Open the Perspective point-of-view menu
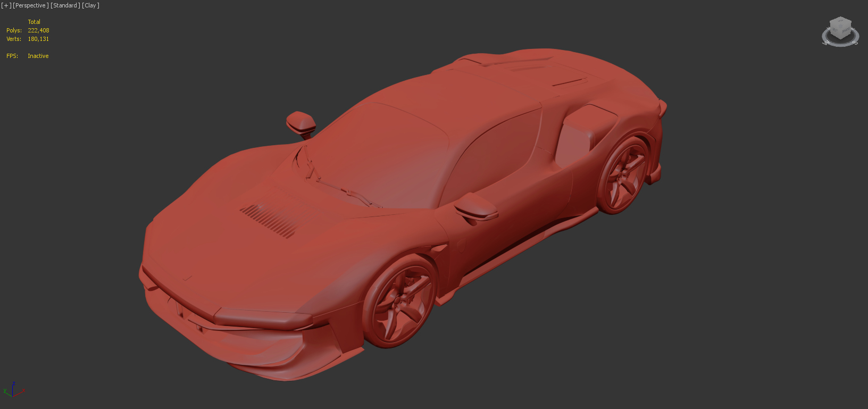 click(30, 5)
